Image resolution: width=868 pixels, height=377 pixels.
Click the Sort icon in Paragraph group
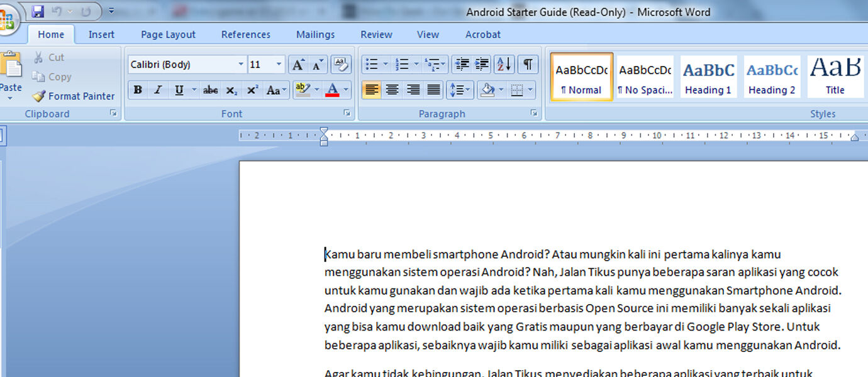503,63
